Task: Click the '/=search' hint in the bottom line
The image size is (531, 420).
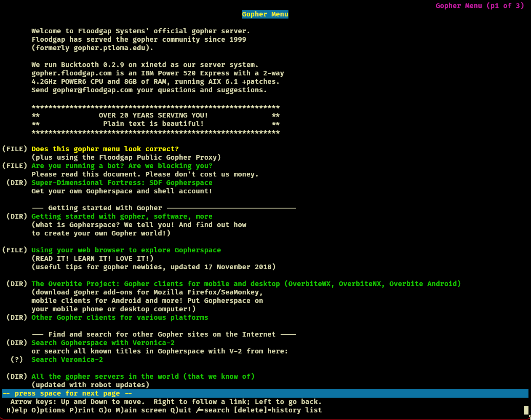Action: coord(213,410)
